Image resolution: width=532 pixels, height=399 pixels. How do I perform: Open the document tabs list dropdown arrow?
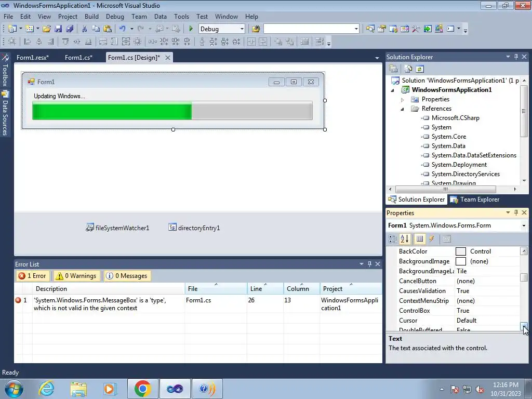pos(377,58)
